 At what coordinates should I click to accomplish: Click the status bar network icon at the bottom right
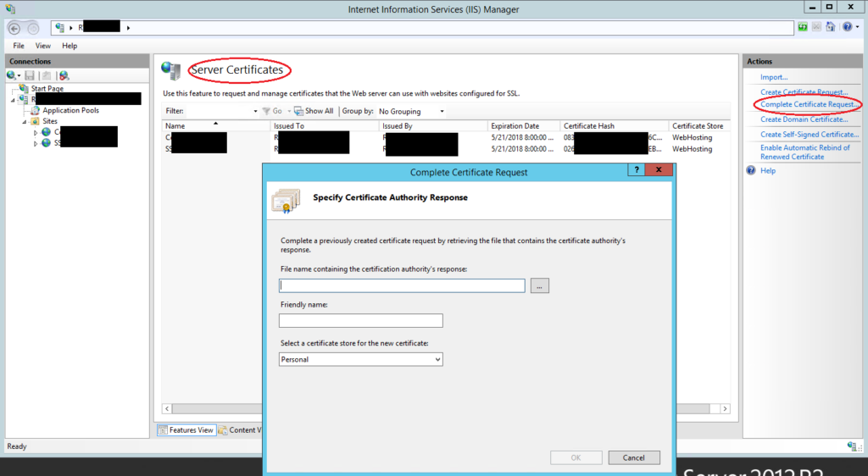click(854, 446)
